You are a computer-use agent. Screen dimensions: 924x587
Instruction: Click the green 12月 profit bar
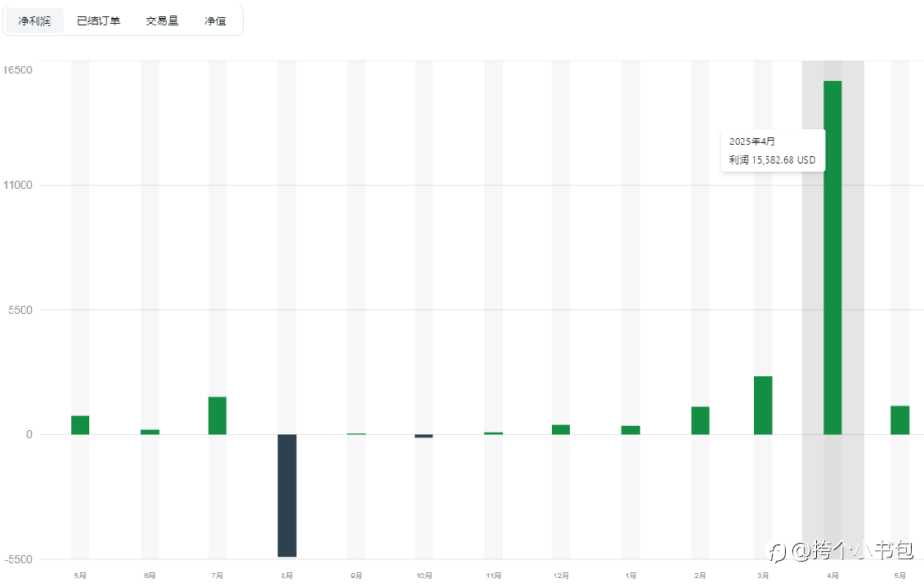561,430
